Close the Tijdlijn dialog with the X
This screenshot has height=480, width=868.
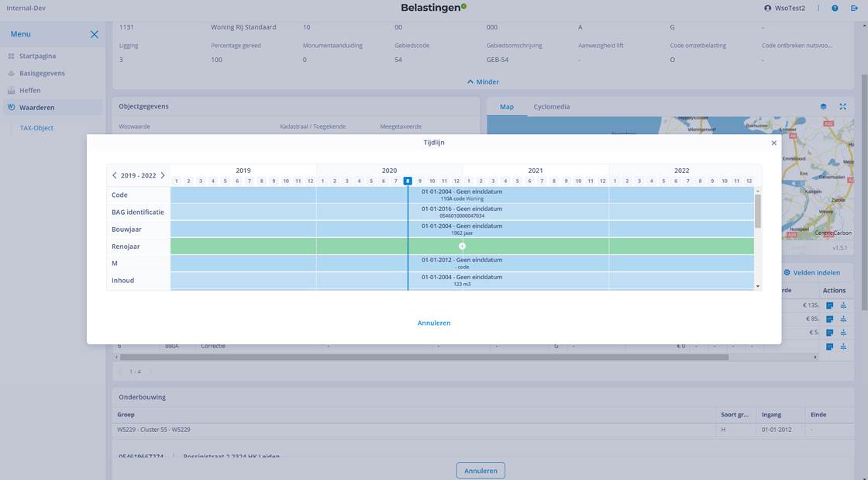(774, 143)
